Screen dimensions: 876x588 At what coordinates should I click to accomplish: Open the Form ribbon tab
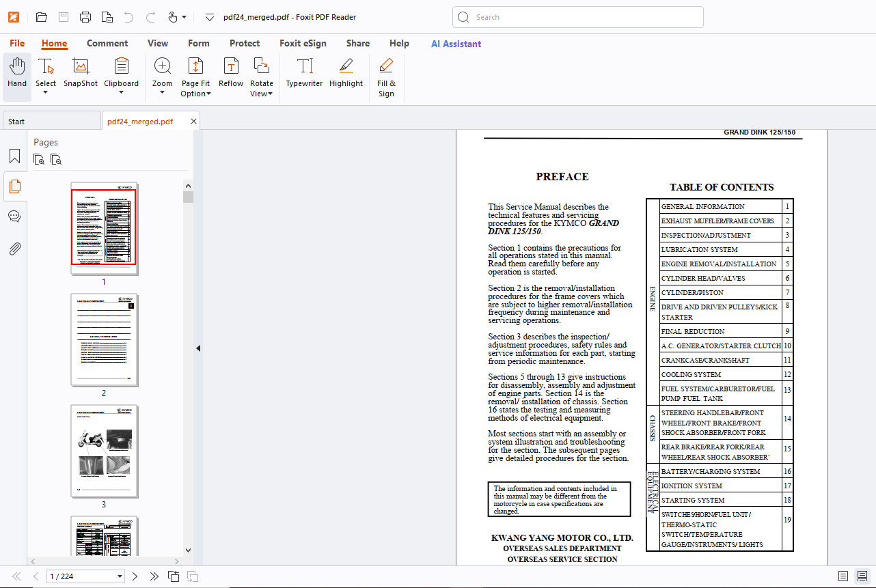tap(199, 44)
